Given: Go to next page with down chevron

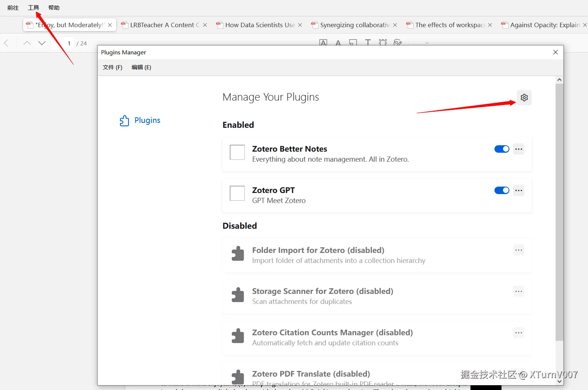Looking at the screenshot, I should pyautogui.click(x=42, y=43).
